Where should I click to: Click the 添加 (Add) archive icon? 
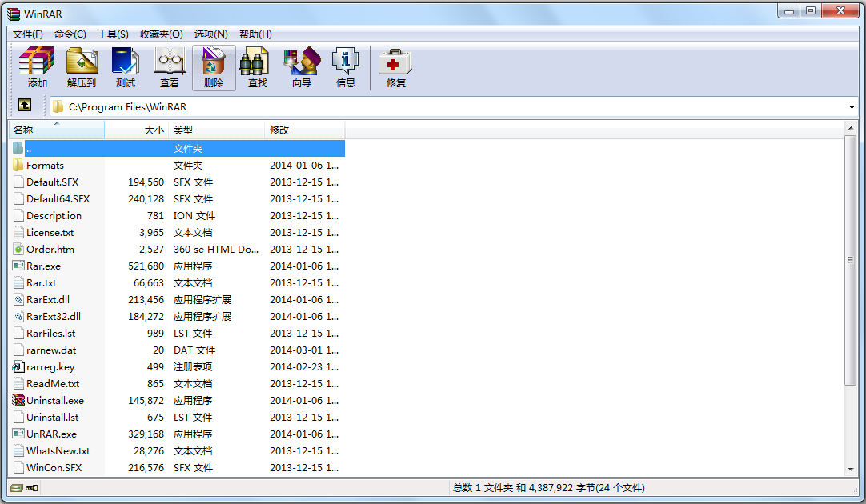(36, 66)
